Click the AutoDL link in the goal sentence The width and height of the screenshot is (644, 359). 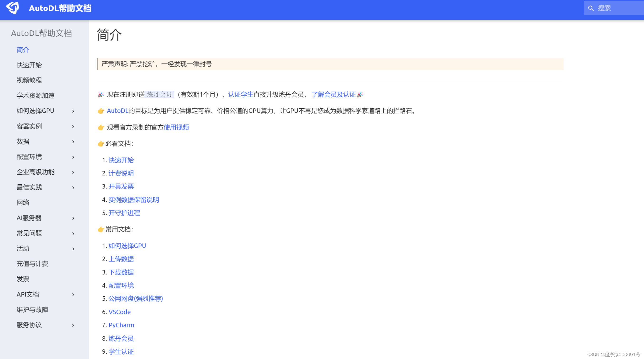point(118,111)
